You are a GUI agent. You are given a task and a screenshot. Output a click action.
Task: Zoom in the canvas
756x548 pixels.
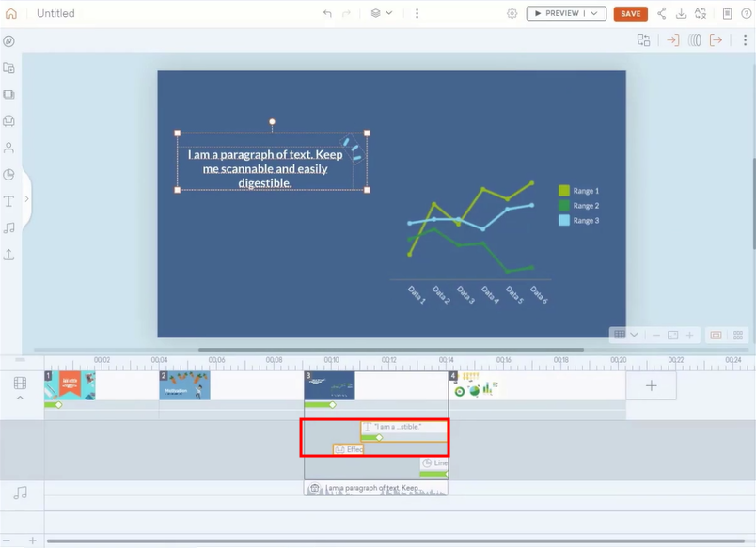[x=689, y=335]
